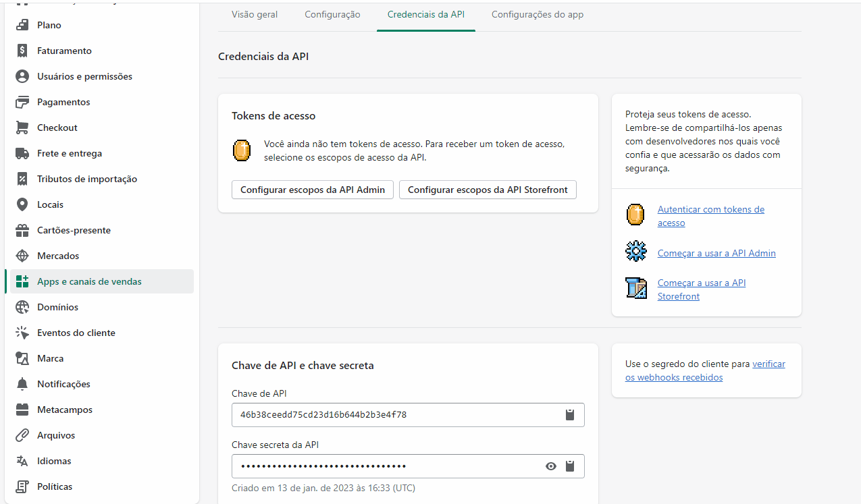The width and height of the screenshot is (861, 504).
Task: Click the Tributos de importação percent icon
Action: (x=22, y=179)
